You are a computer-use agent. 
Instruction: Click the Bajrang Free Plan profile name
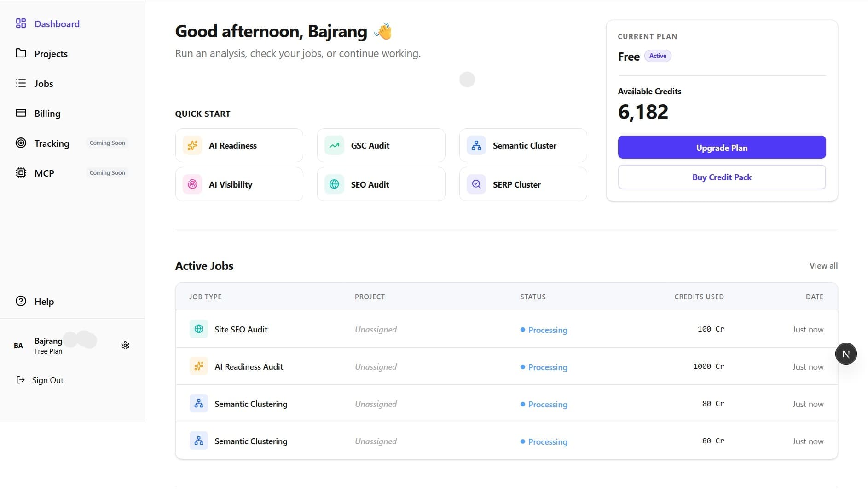[x=48, y=345]
